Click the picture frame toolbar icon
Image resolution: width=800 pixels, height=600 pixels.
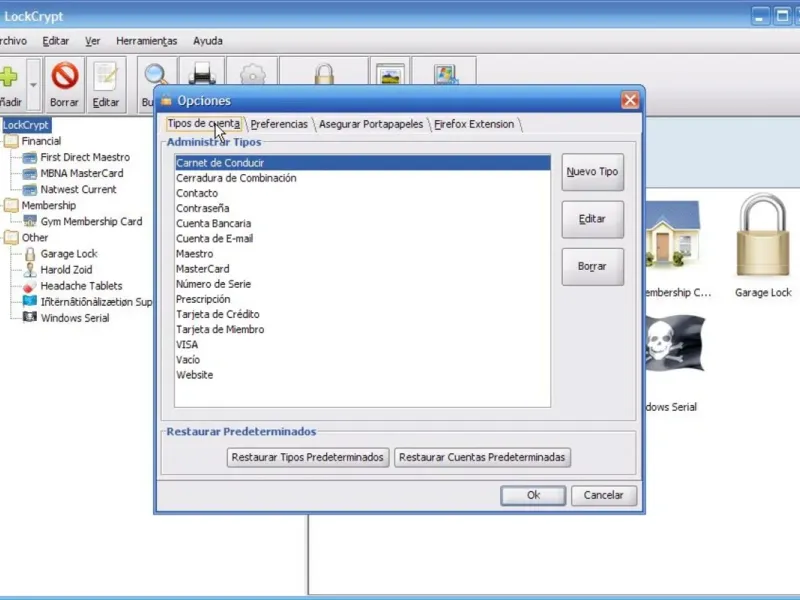(x=390, y=74)
